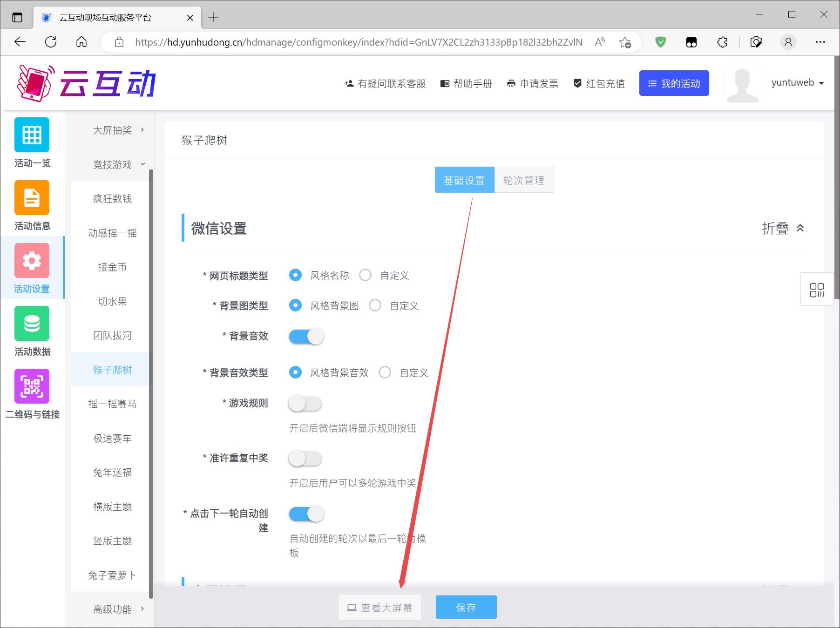This screenshot has height=628, width=840.
Task: Select 风格名称 for 网页标题类型
Action: [295, 275]
